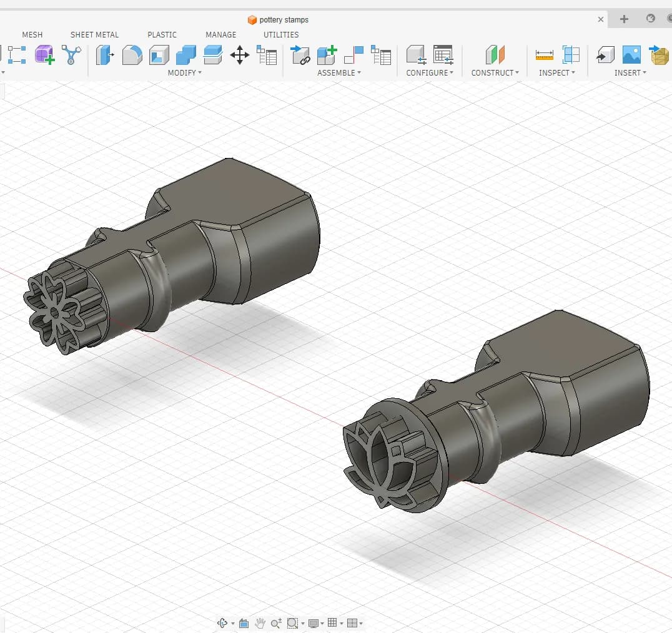Viewport: 672px width, 633px height.
Task: Click Grid and Snaps icon
Action: pos(332,623)
